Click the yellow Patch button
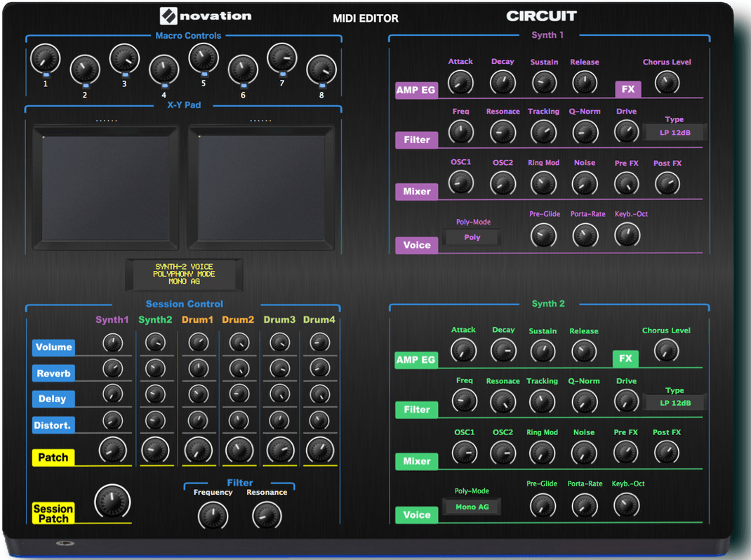The height and width of the screenshot is (560, 751). click(x=53, y=458)
